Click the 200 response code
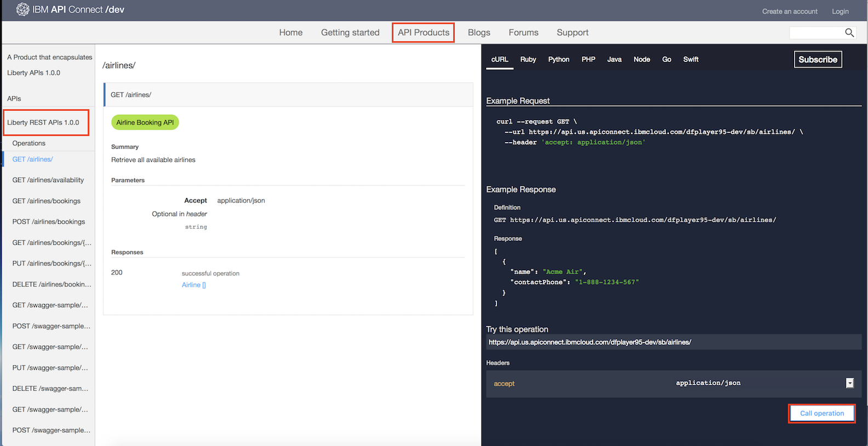The width and height of the screenshot is (868, 446). [117, 272]
